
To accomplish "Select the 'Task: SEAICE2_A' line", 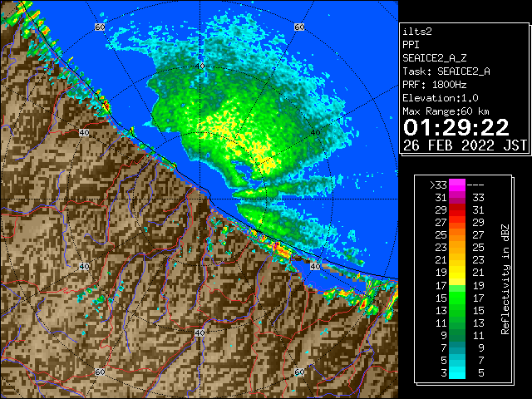I will [446, 71].
